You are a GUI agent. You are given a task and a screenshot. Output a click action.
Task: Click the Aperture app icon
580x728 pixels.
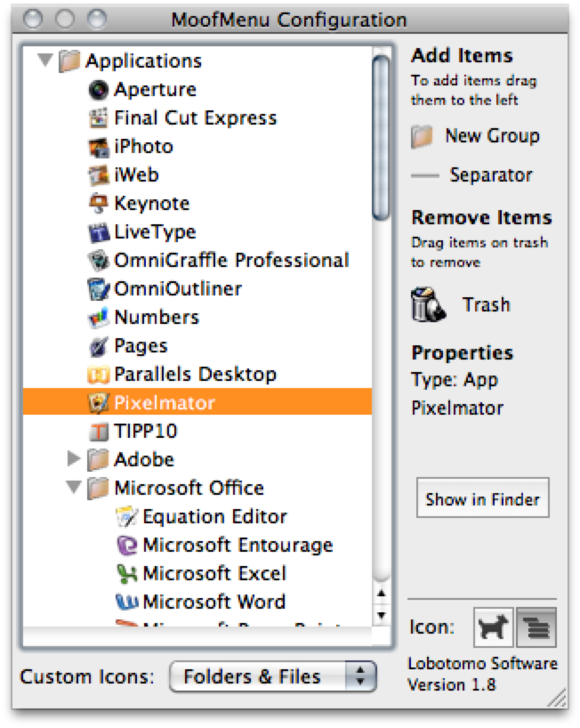click(99, 90)
